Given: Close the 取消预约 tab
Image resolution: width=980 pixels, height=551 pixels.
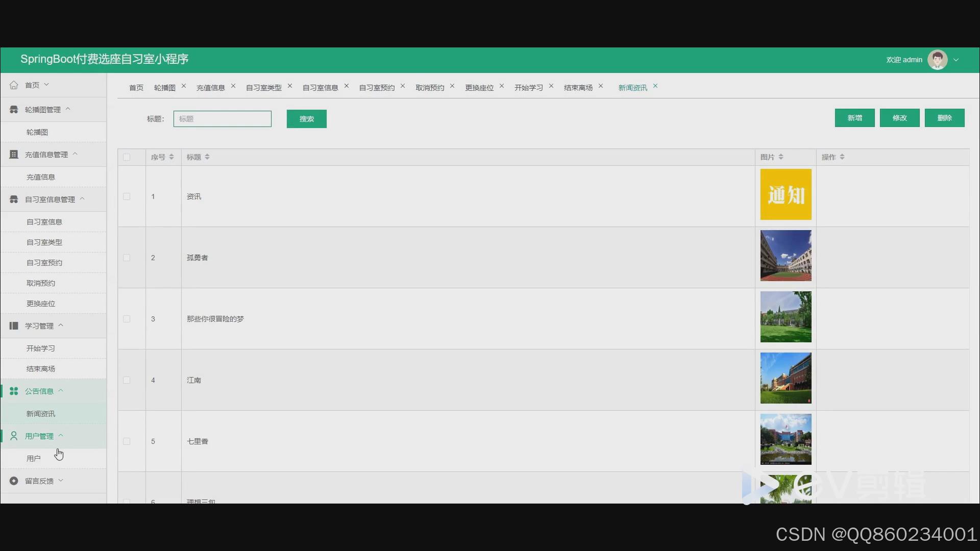Looking at the screenshot, I should 452,86.
